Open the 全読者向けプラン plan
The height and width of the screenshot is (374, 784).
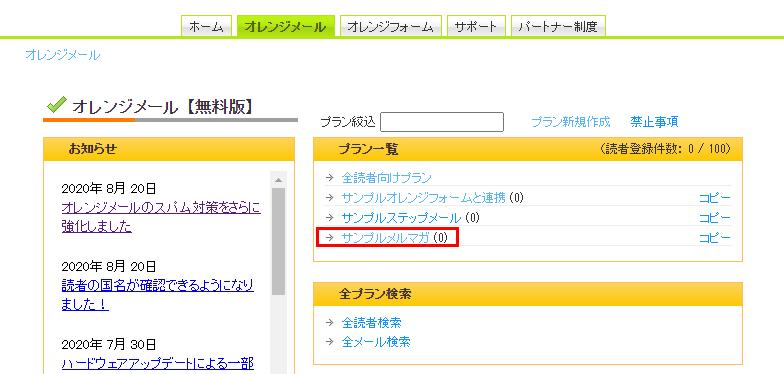point(386,178)
